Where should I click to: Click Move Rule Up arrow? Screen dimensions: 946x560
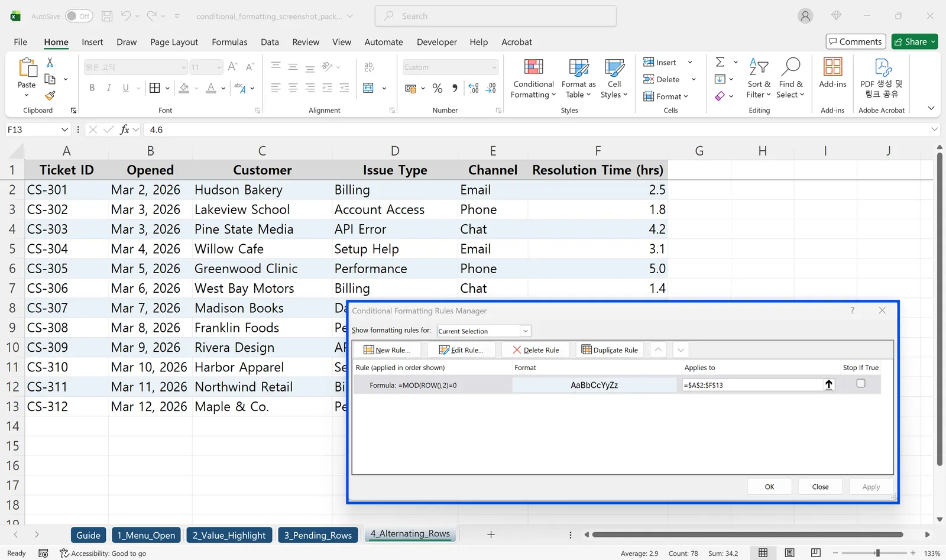click(658, 350)
